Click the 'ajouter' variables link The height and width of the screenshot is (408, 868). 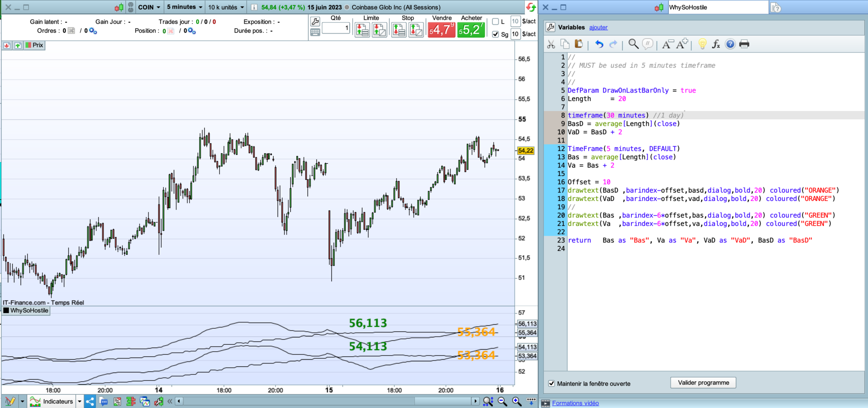coord(598,28)
